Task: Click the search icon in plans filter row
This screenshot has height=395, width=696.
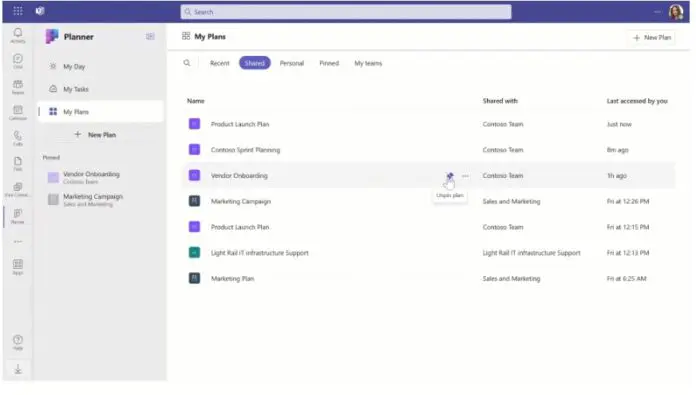Action: [187, 63]
